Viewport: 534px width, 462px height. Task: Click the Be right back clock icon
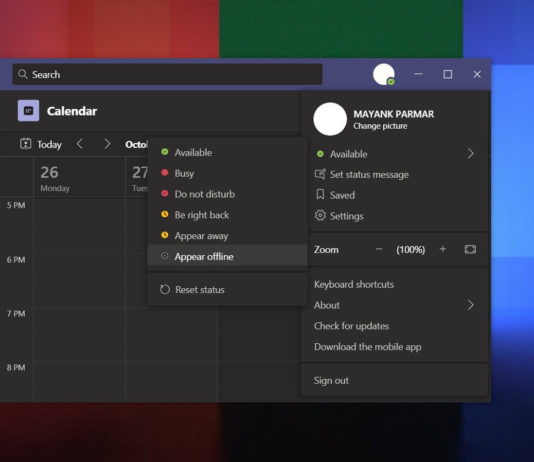click(x=164, y=214)
